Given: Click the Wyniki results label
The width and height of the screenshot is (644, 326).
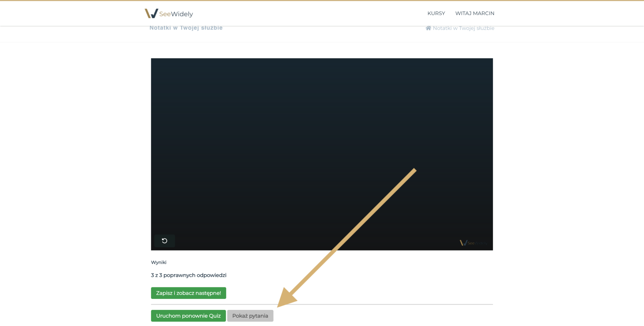Looking at the screenshot, I should coord(158,262).
